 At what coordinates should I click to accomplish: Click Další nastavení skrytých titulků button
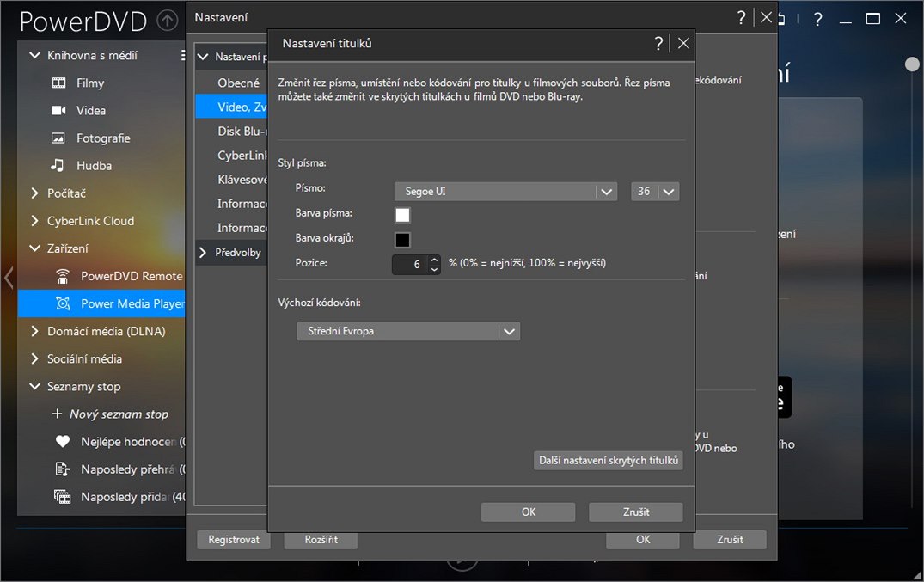(x=609, y=461)
